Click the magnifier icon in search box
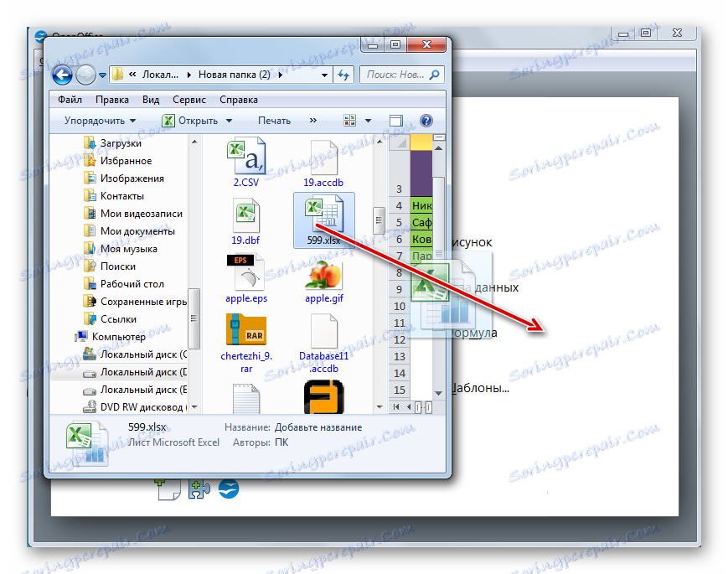The image size is (728, 574). pyautogui.click(x=435, y=75)
